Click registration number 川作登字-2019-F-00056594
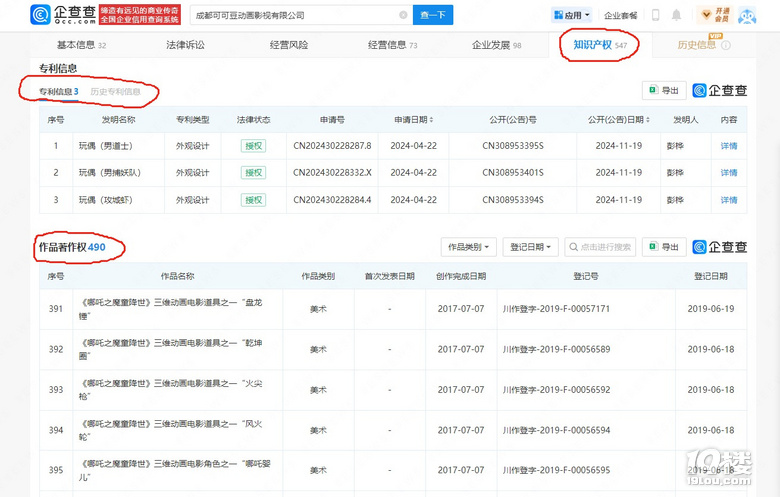The height and width of the screenshot is (497, 780). coord(556,430)
